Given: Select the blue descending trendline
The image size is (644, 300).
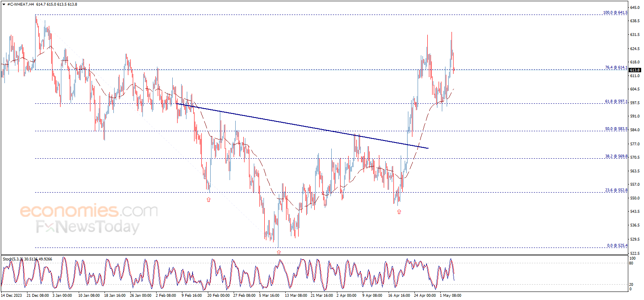Looking at the screenshot, I should (302, 126).
